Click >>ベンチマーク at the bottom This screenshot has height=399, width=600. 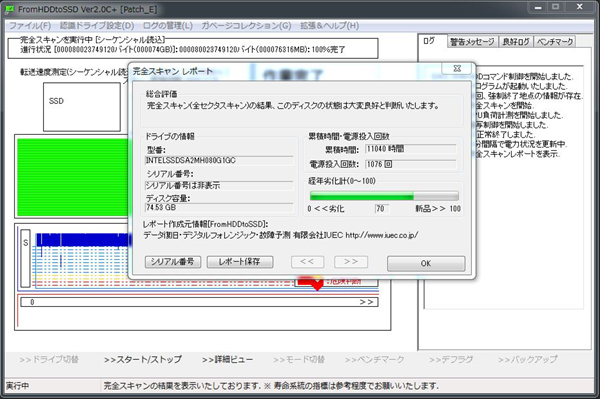[x=374, y=360]
